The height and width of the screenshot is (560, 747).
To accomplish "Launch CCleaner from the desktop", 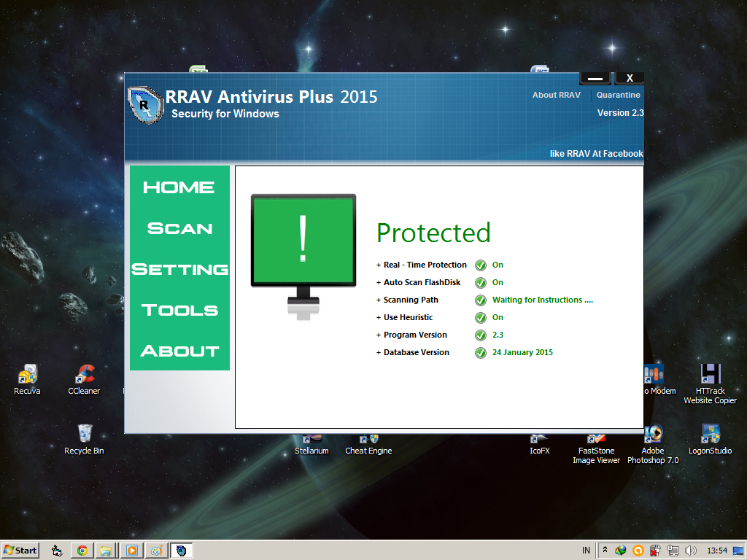I will (x=84, y=374).
